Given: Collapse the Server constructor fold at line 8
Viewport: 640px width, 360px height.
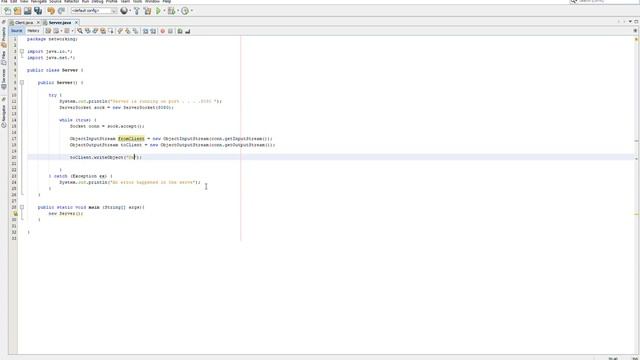Looking at the screenshot, I should point(22,82).
